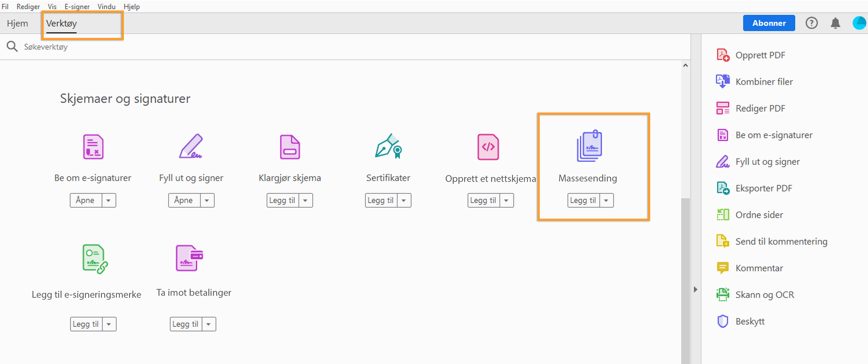Click Åpne under Fyll ut og signer

pyautogui.click(x=184, y=200)
